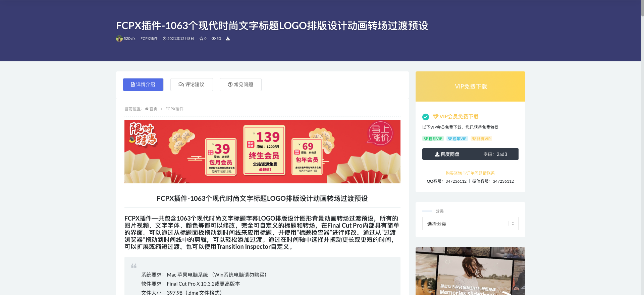644x295 pixels.
Task: Click the quote mark icon in requirements box
Action: (133, 266)
